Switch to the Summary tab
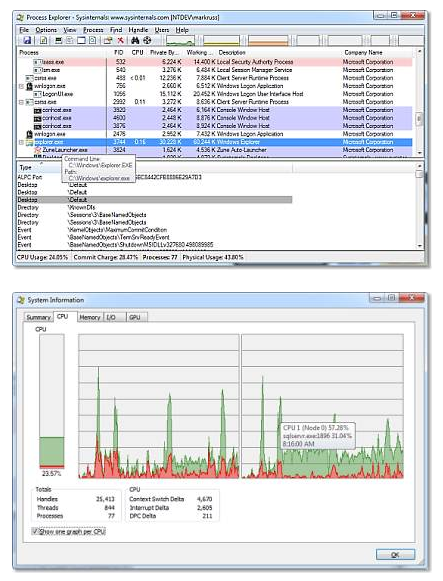 [39, 318]
